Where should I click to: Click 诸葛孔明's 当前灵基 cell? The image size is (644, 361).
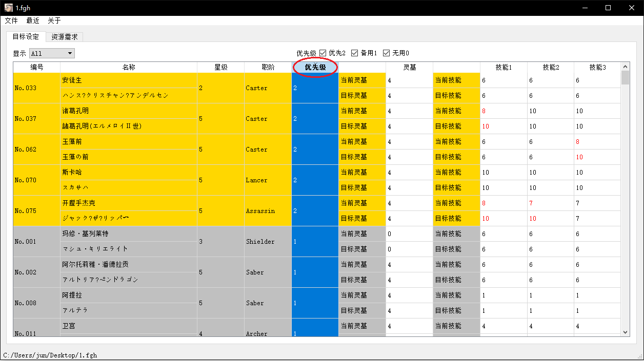[x=362, y=111]
